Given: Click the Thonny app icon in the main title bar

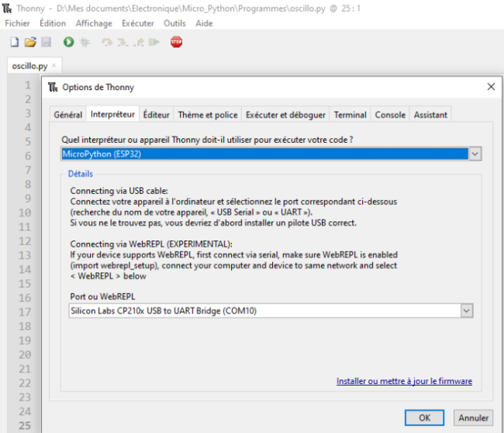Looking at the screenshot, I should point(7,9).
